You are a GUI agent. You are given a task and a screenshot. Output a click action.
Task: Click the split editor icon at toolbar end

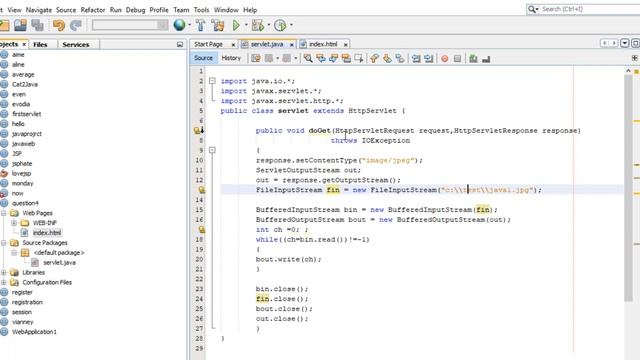click(x=635, y=58)
